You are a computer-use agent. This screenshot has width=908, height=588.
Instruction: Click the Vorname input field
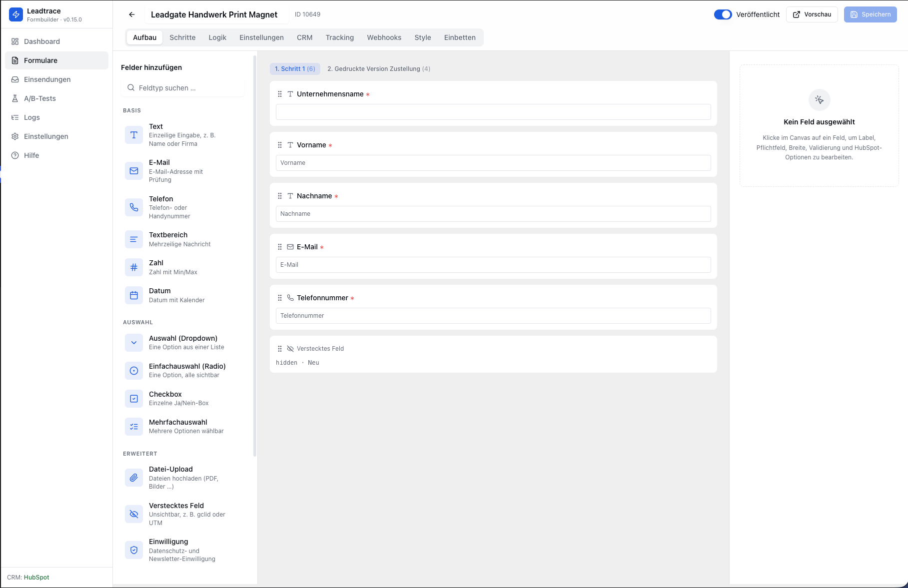[493, 163]
